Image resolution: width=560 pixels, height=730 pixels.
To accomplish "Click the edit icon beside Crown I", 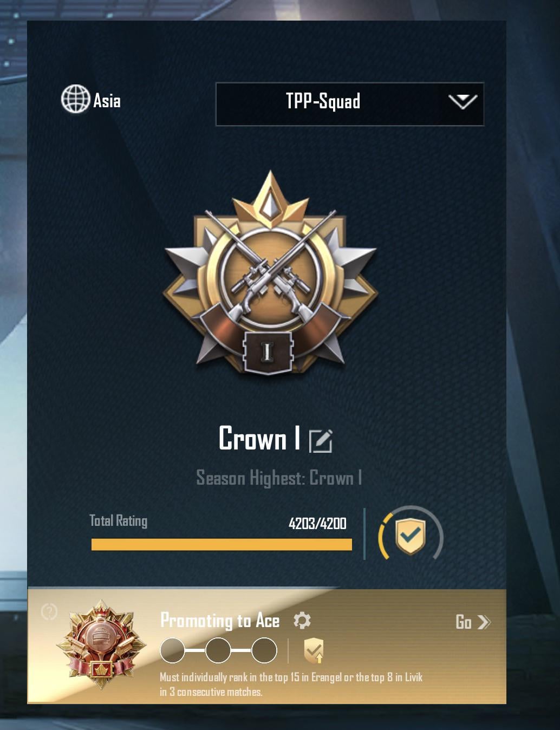I will (321, 440).
